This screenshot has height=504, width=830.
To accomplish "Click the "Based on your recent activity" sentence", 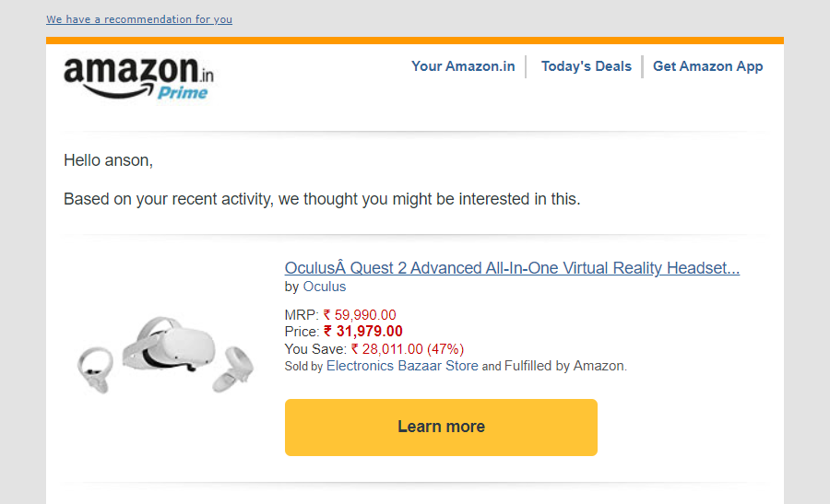I will (x=322, y=199).
